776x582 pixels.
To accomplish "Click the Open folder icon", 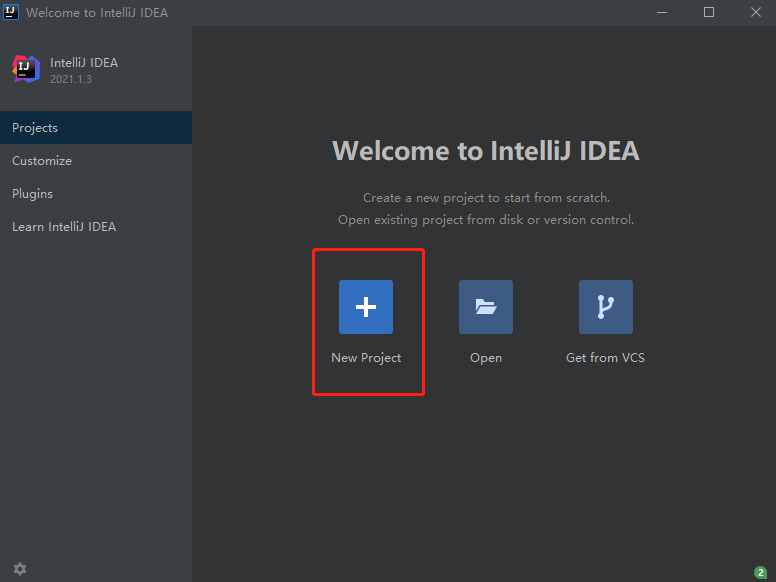I will click(x=486, y=307).
